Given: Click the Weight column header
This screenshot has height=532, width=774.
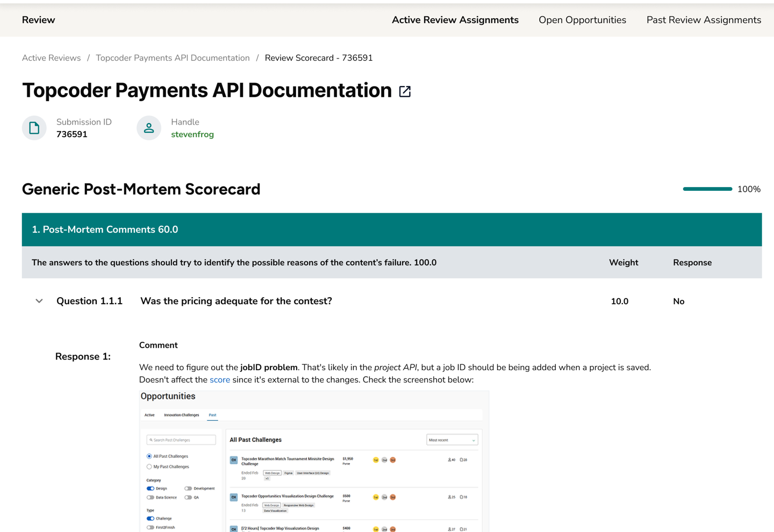Looking at the screenshot, I should 623,263.
